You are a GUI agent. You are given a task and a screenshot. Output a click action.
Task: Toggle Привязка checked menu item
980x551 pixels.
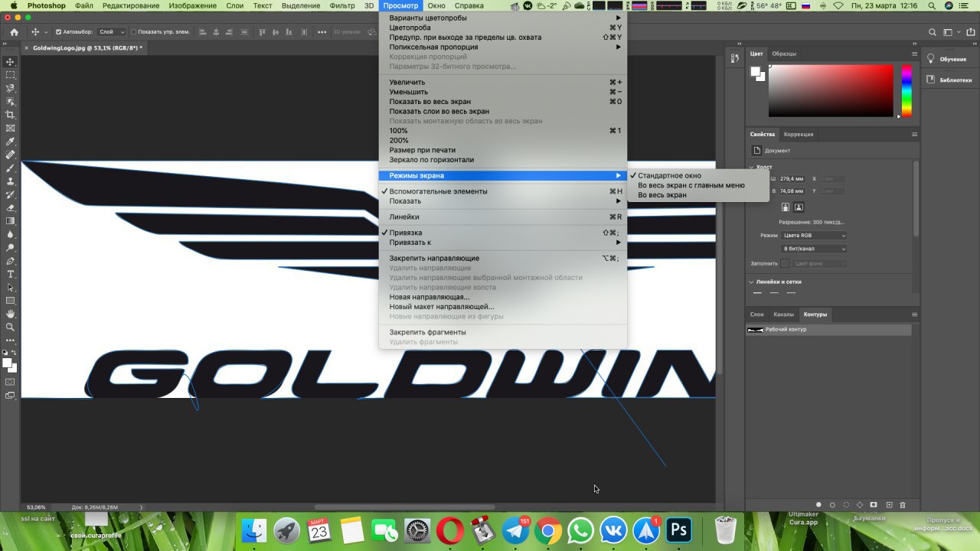pos(503,233)
